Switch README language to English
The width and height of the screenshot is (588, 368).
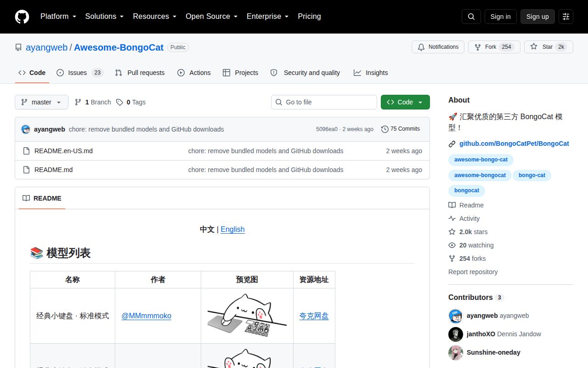tap(232, 229)
